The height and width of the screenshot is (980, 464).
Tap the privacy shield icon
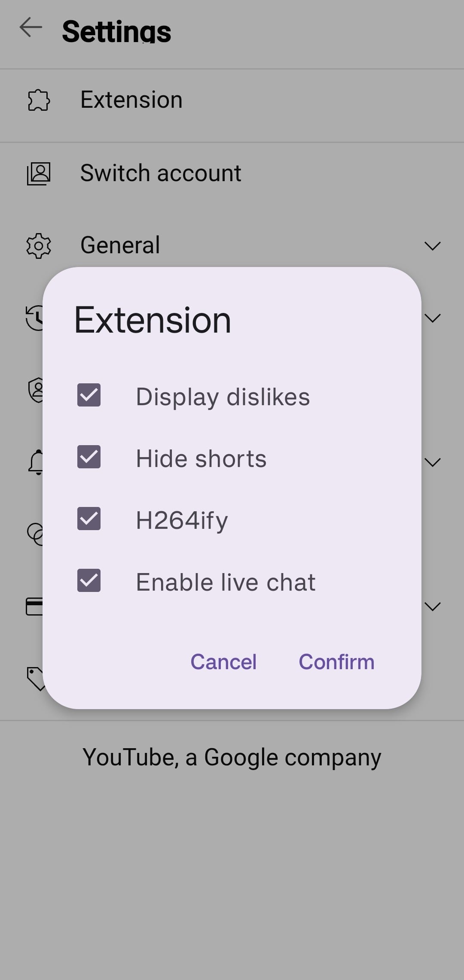(36, 390)
